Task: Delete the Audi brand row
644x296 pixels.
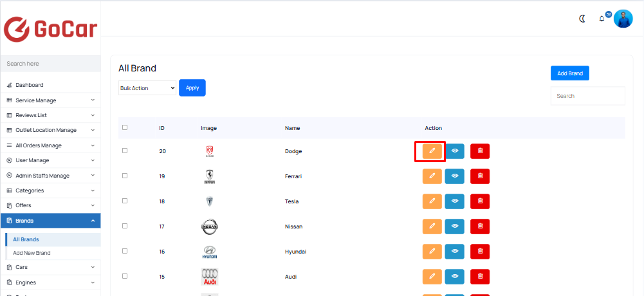Action: [480, 277]
